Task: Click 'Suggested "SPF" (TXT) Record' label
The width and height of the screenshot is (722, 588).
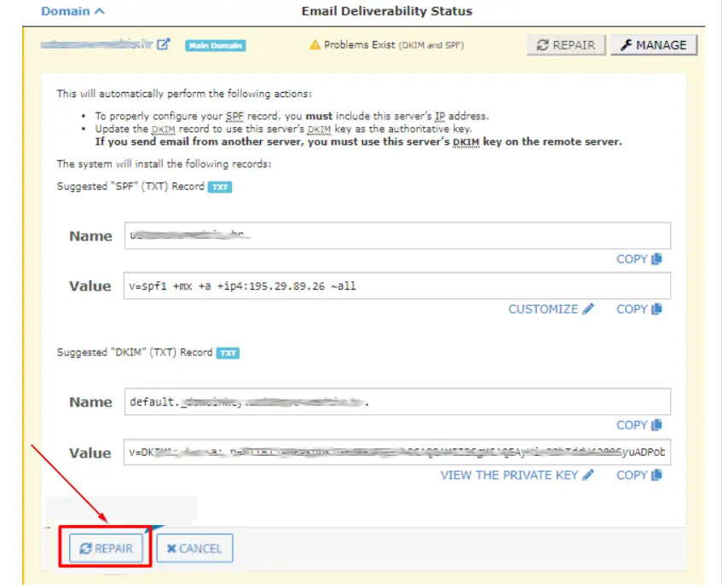Action: pos(130,187)
